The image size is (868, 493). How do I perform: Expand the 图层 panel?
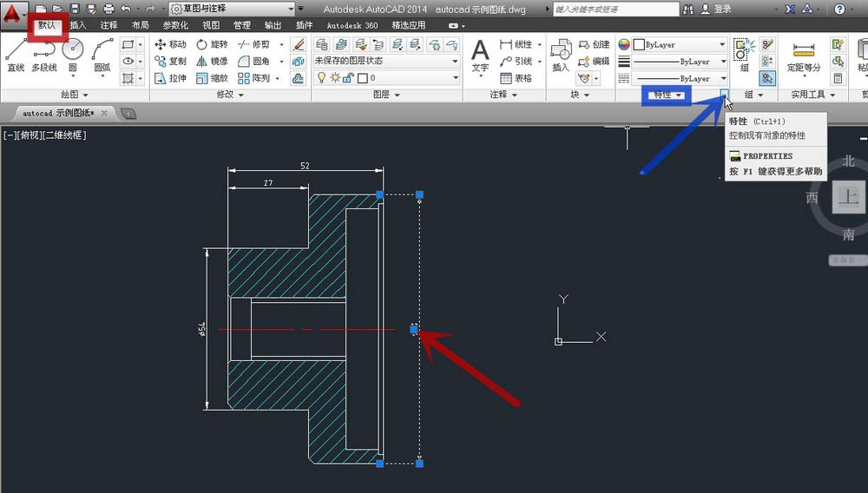tap(386, 95)
